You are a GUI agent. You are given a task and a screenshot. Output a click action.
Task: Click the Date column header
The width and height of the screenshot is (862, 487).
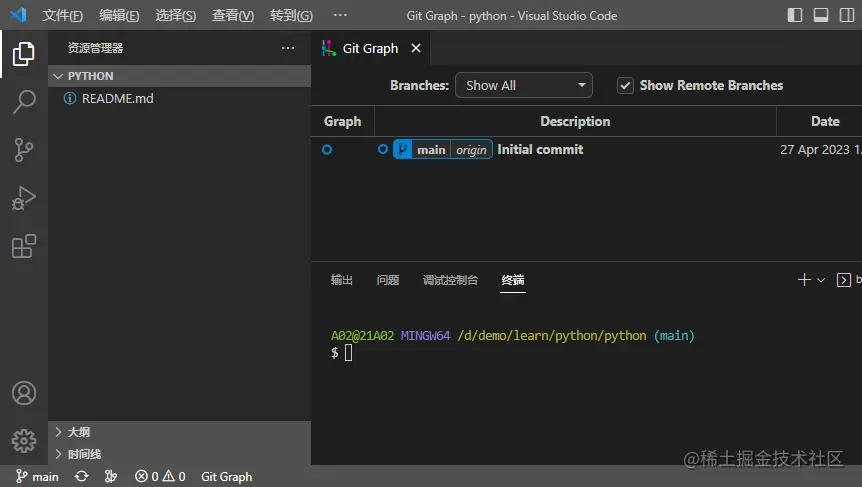pos(825,121)
